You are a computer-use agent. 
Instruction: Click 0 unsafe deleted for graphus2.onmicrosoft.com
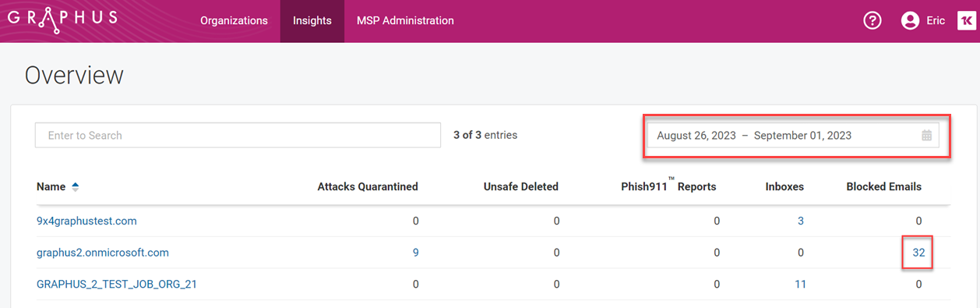pyautogui.click(x=556, y=253)
